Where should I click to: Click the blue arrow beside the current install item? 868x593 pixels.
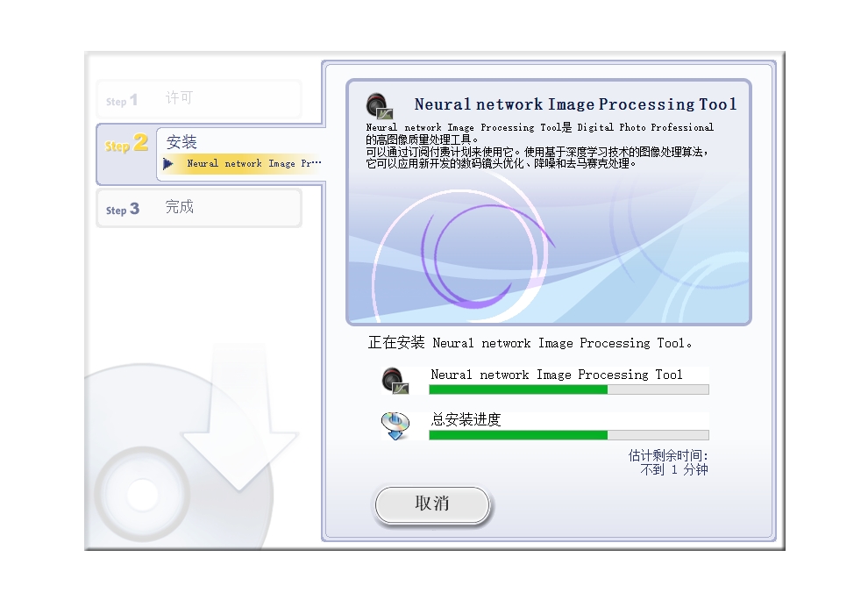(168, 164)
